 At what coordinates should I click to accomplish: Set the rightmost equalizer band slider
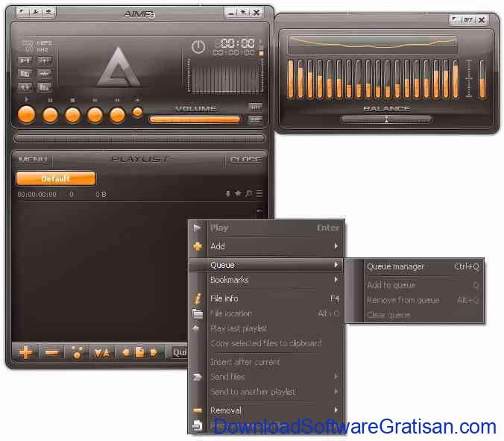tap(456, 79)
